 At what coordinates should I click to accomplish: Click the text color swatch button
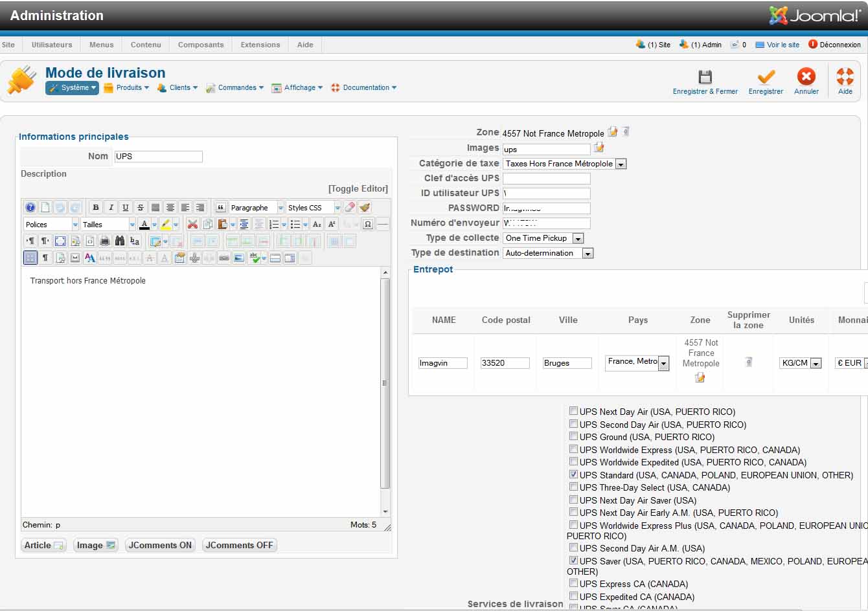(144, 225)
